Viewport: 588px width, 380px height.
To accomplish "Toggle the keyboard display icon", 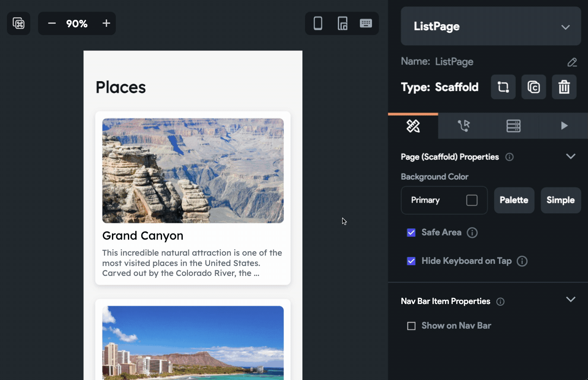I will click(x=366, y=23).
